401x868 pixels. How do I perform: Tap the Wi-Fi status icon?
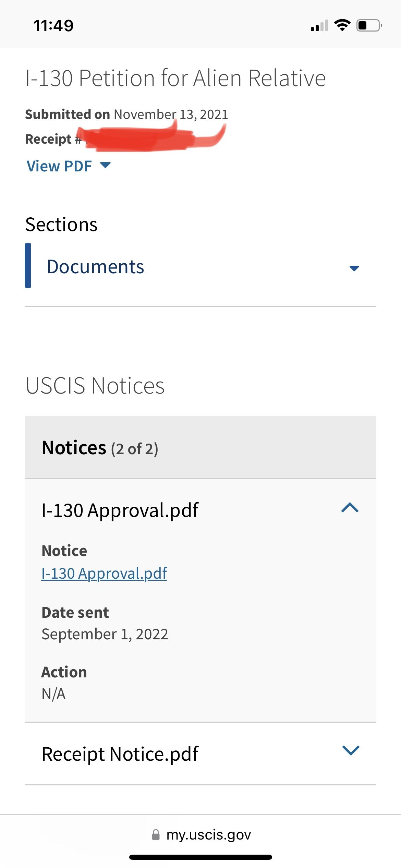pos(342,25)
